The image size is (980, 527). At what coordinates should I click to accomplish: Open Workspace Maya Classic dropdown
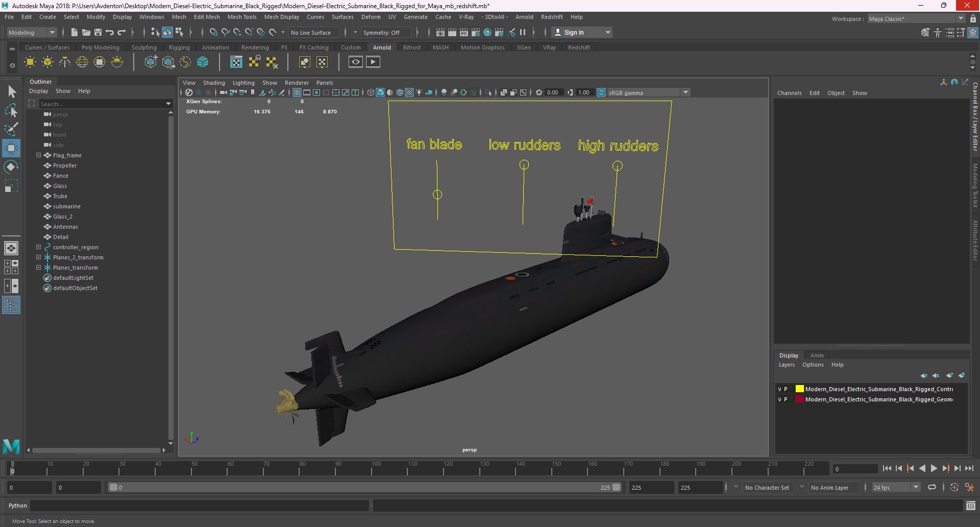pos(917,18)
